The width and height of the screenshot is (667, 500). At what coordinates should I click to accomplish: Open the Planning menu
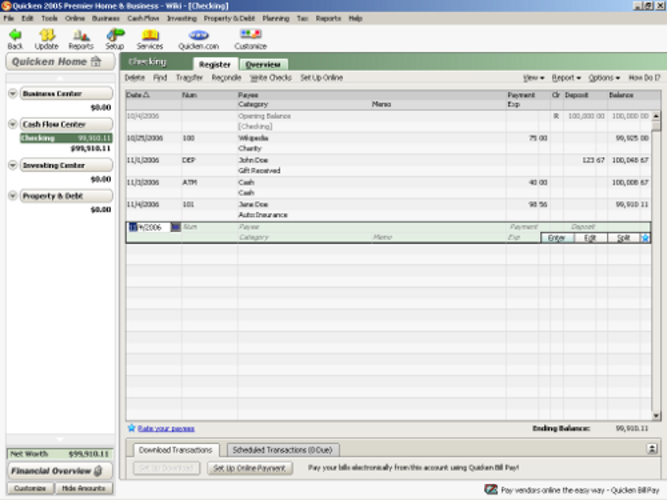276,18
